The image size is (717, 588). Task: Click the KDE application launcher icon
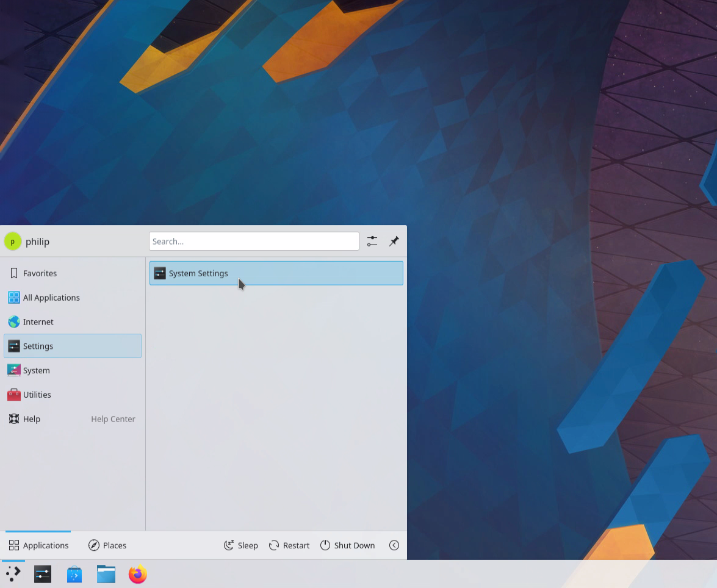pyautogui.click(x=13, y=574)
